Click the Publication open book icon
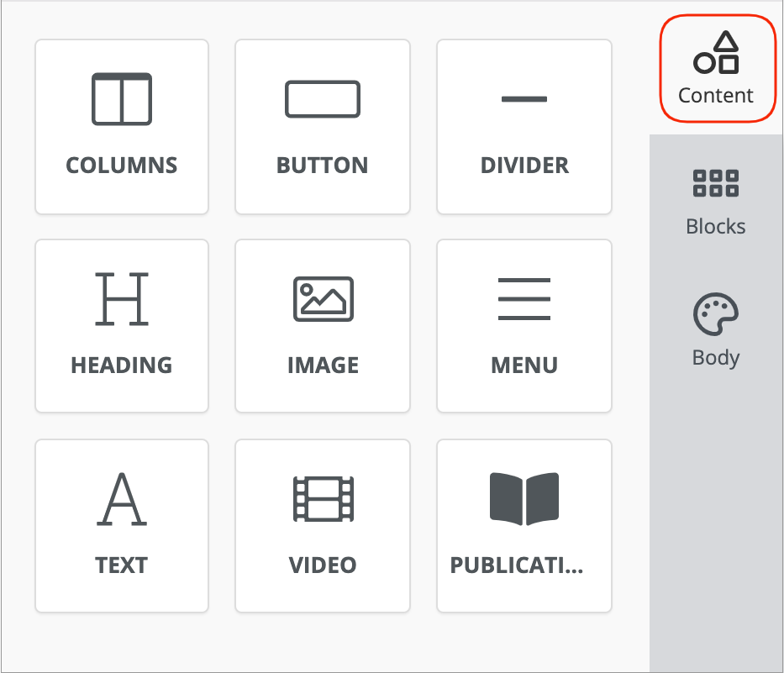The width and height of the screenshot is (784, 673). coord(524,499)
